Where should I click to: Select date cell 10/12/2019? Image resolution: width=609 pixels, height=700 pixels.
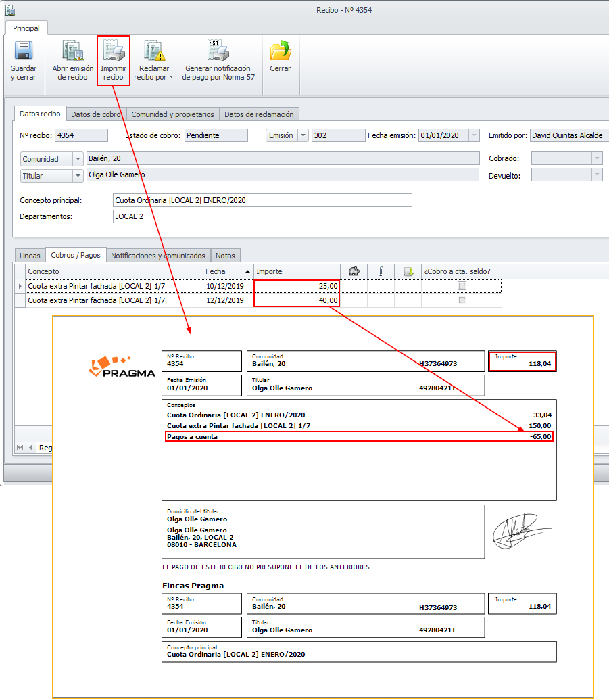click(228, 286)
